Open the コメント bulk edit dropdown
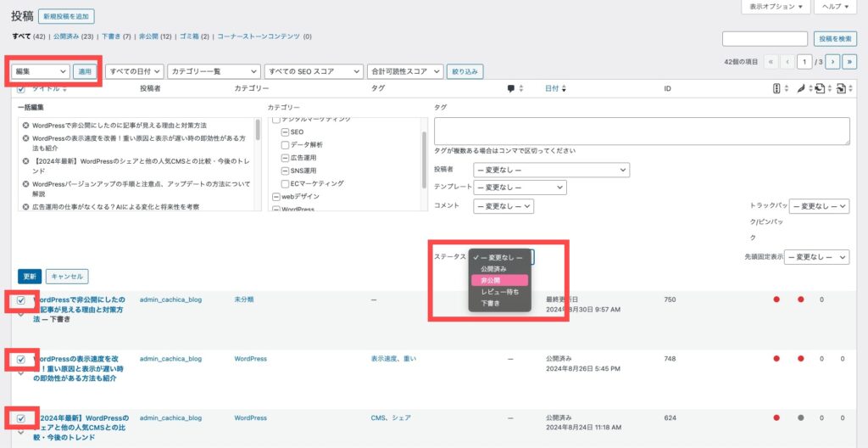 [504, 206]
